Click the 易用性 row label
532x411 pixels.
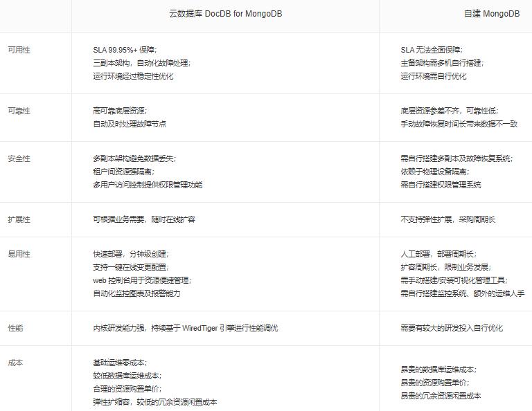tap(19, 254)
